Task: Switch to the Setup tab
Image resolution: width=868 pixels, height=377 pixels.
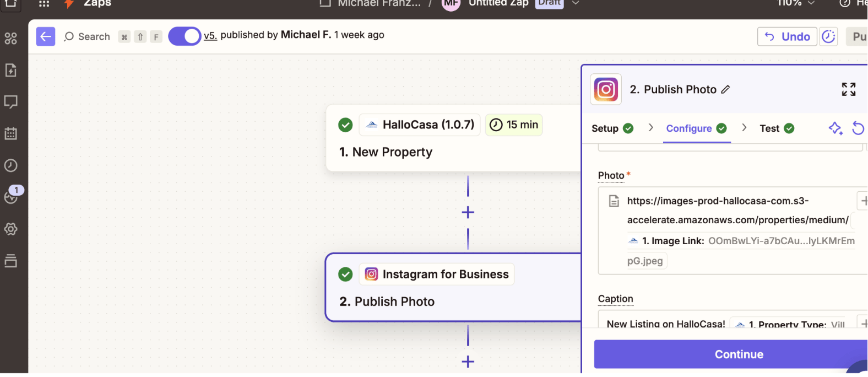Action: (612, 128)
